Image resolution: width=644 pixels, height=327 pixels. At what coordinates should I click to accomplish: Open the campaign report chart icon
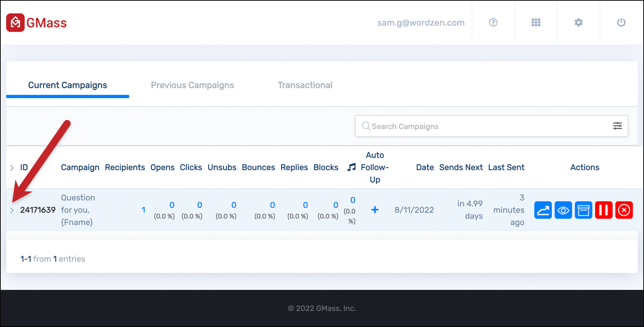[x=543, y=210]
